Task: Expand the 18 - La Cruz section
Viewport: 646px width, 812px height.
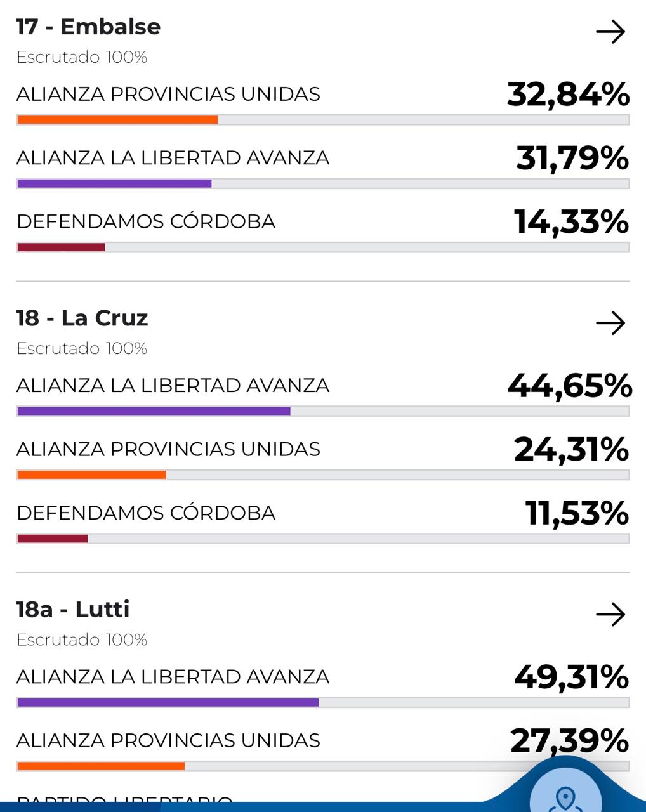Action: pos(82,318)
